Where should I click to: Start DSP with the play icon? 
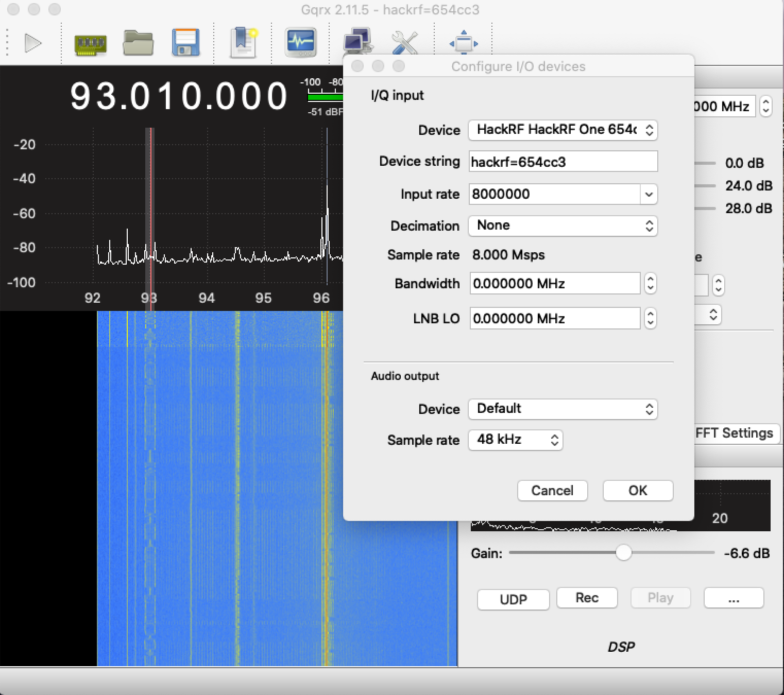33,43
